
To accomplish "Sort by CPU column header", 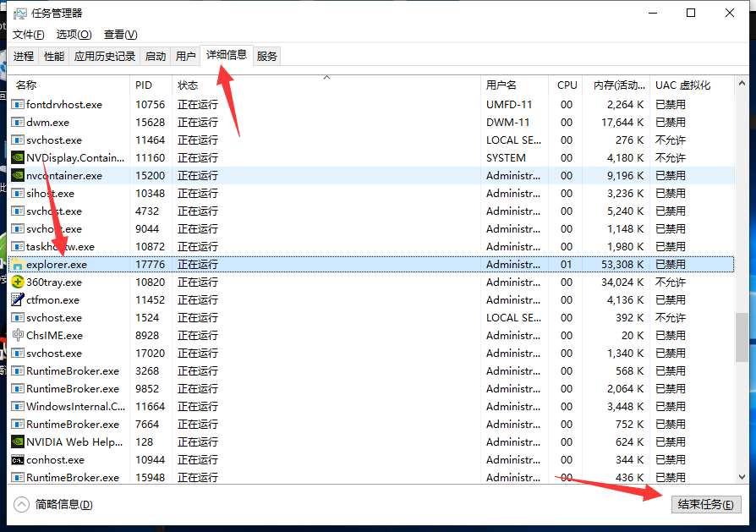I will (x=567, y=85).
